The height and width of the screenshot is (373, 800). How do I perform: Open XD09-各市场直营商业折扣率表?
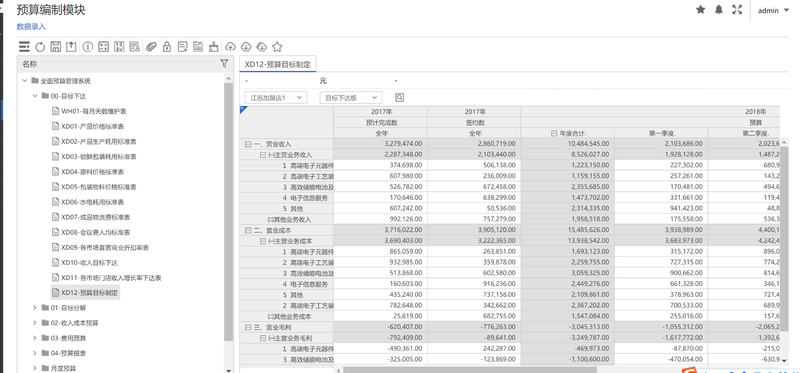(105, 247)
